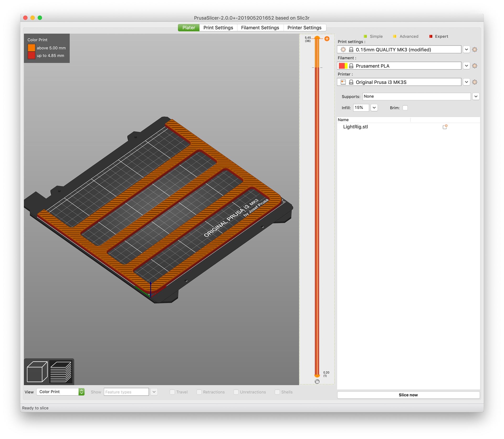Open the Show Feature types dropdown arrow
The height and width of the screenshot is (439, 504).
click(x=154, y=392)
